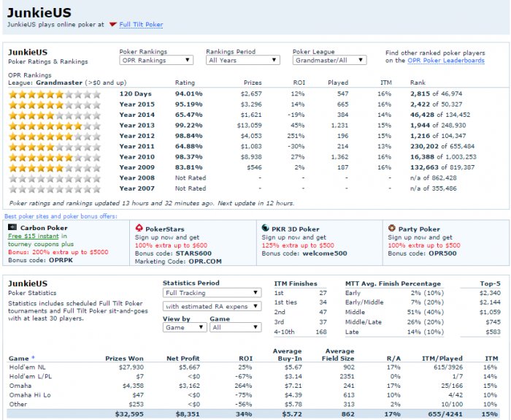The height and width of the screenshot is (420, 511).
Task: Open the Game filter All dropdown
Action: point(234,328)
